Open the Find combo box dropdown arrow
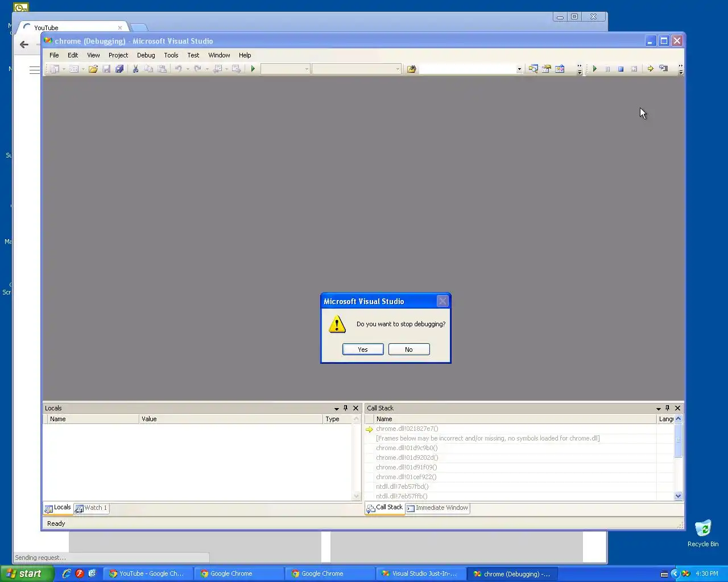 [x=519, y=69]
